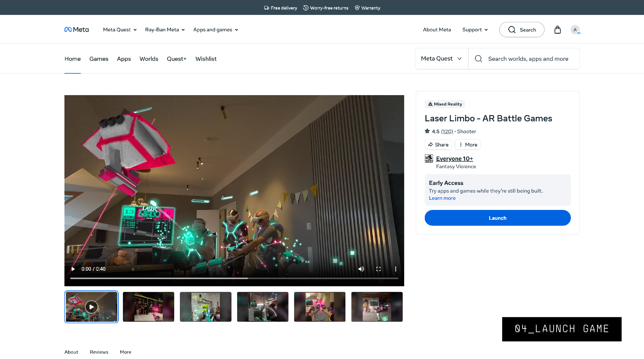Screen dimensions: 644x359
Task: Click the star rating icon
Action: click(427, 131)
